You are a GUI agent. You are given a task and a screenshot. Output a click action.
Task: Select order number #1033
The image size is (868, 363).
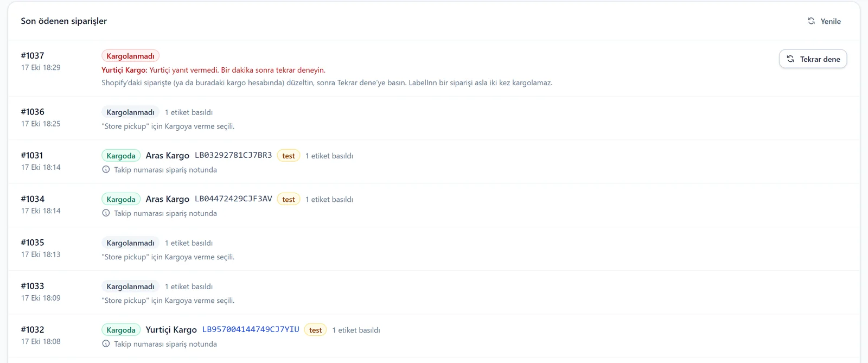[x=33, y=286]
